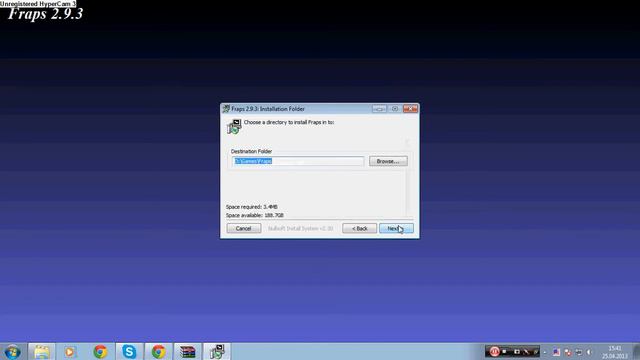Show hidden system tray icons
Viewport: 640px width, 360px height.
(x=545, y=352)
